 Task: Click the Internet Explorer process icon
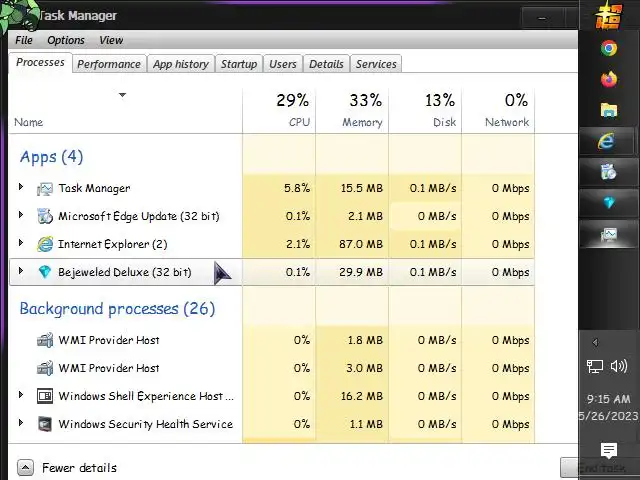coord(45,244)
